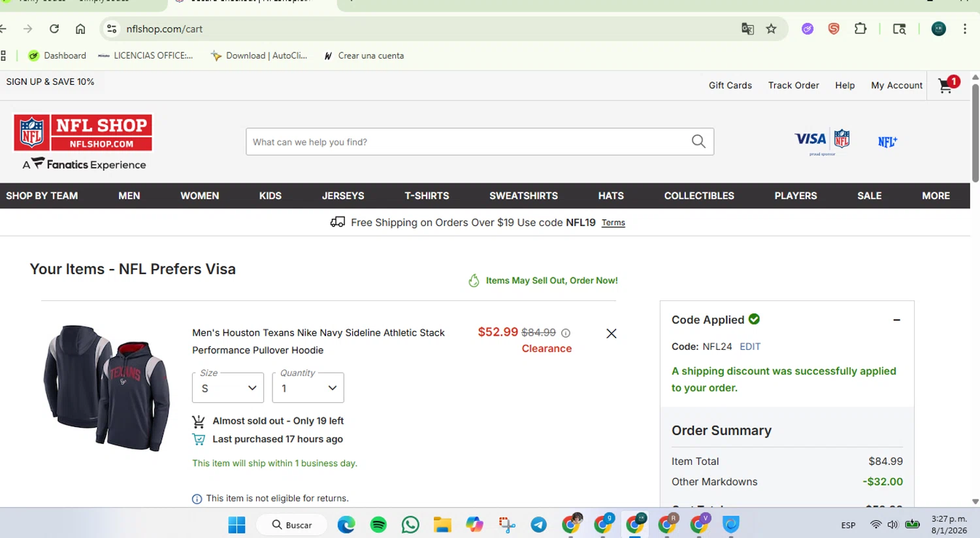Open LICENCIAS OFFICE bookmark
This screenshot has height=538, width=980.
click(146, 55)
